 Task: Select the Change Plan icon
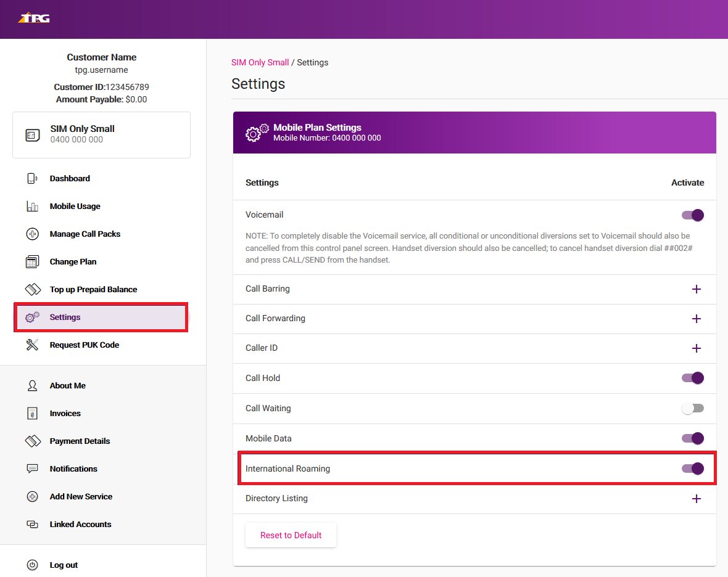33,261
